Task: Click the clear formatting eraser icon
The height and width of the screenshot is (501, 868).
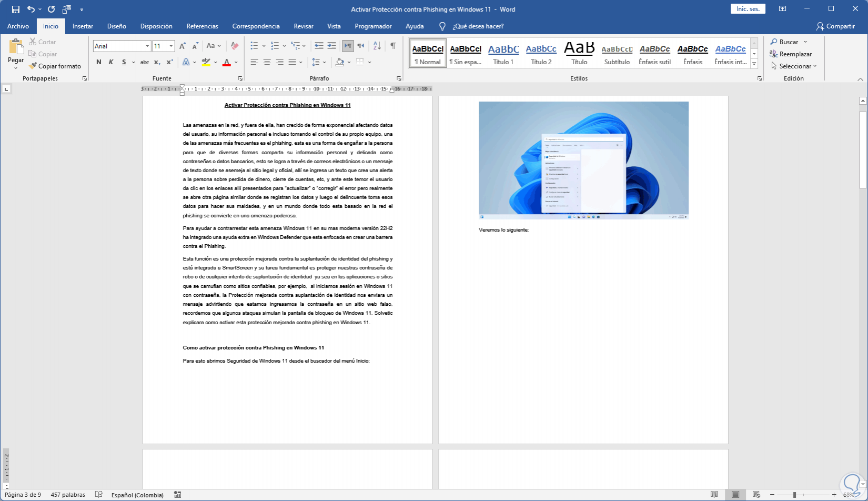Action: 235,46
